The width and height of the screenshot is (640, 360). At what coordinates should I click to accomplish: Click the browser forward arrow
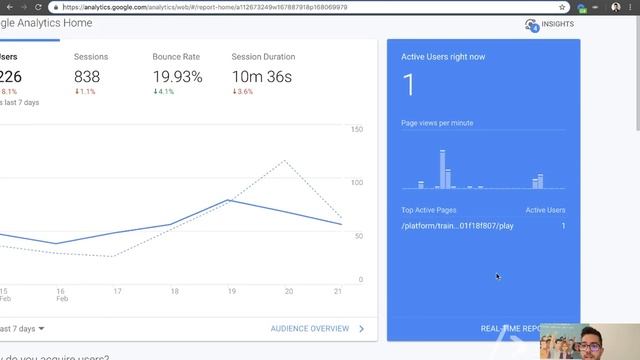click(x=24, y=7)
